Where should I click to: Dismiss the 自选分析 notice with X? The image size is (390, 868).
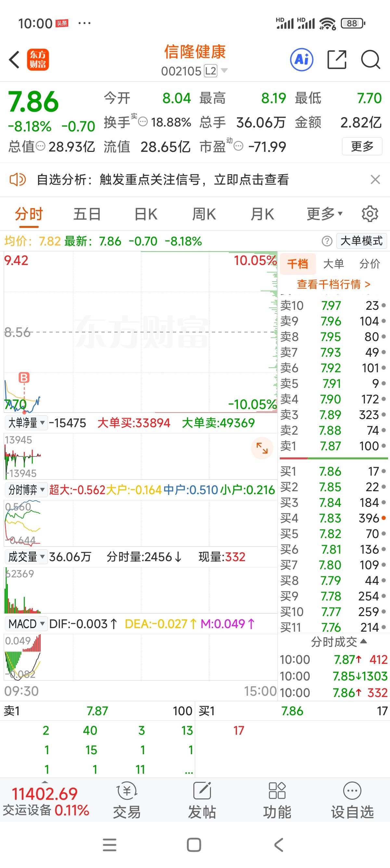pos(375,179)
